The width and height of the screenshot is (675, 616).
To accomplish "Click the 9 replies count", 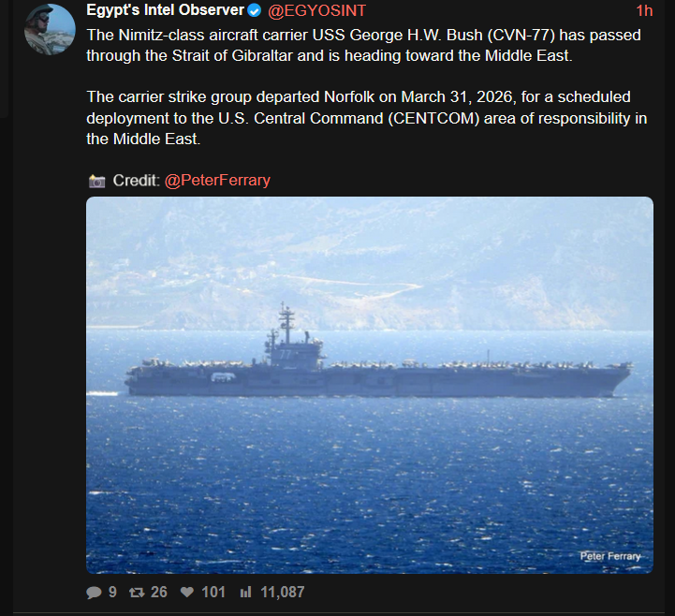I will pos(112,593).
